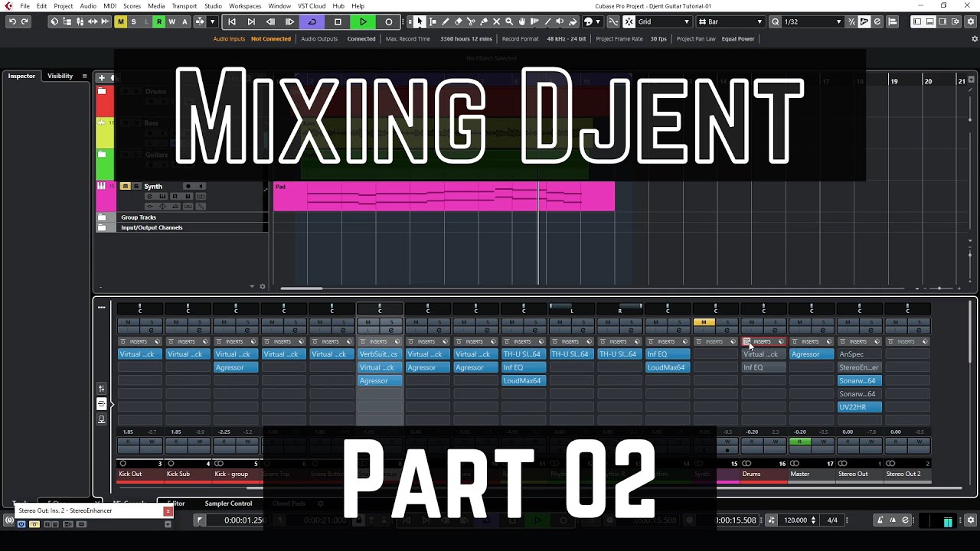Viewport: 980px width, 551px height.
Task: Toggle the left zone visibility icon
Action: point(917,21)
